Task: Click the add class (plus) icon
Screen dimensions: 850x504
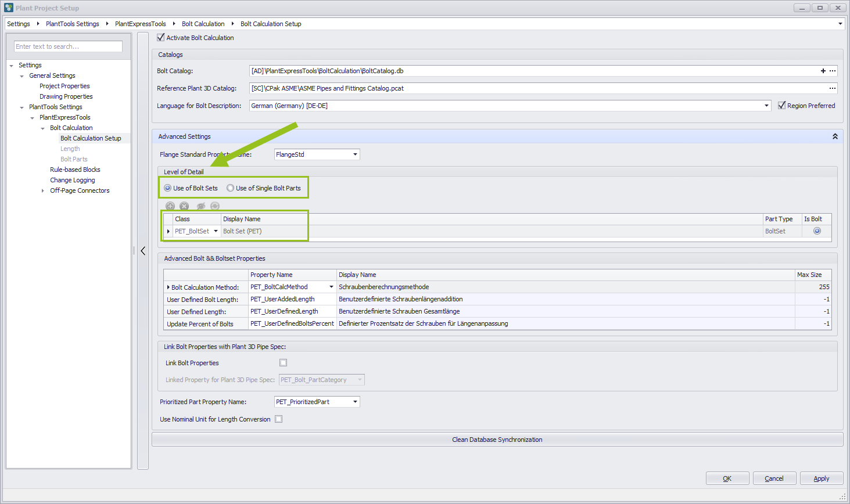Action: click(x=170, y=206)
